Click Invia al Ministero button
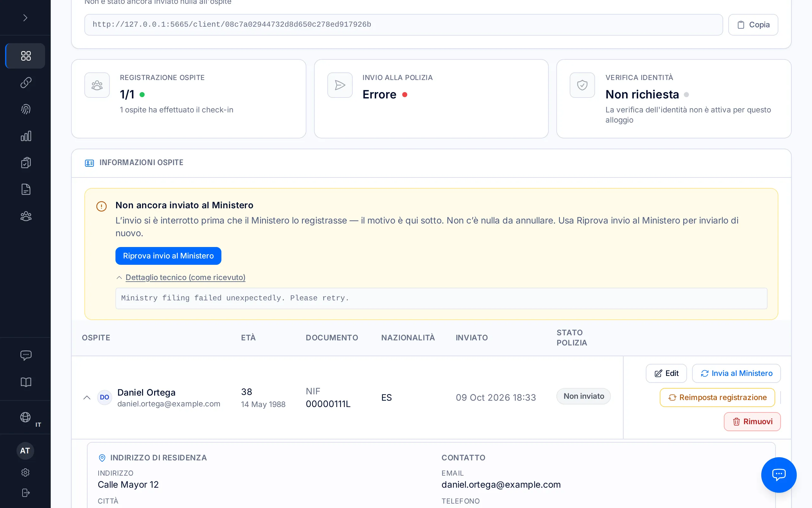Screen dimensions: 812x508 736,373
